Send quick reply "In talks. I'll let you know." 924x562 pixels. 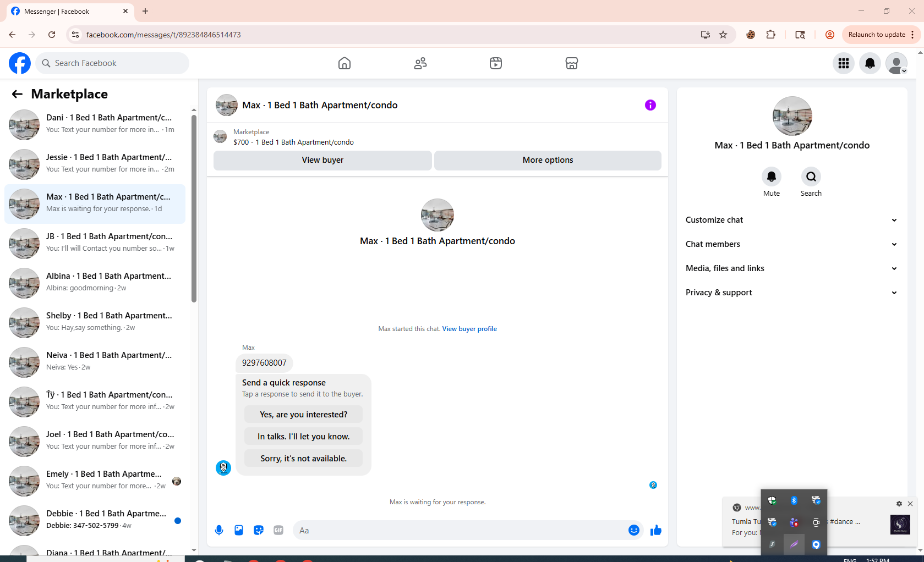coord(304,437)
